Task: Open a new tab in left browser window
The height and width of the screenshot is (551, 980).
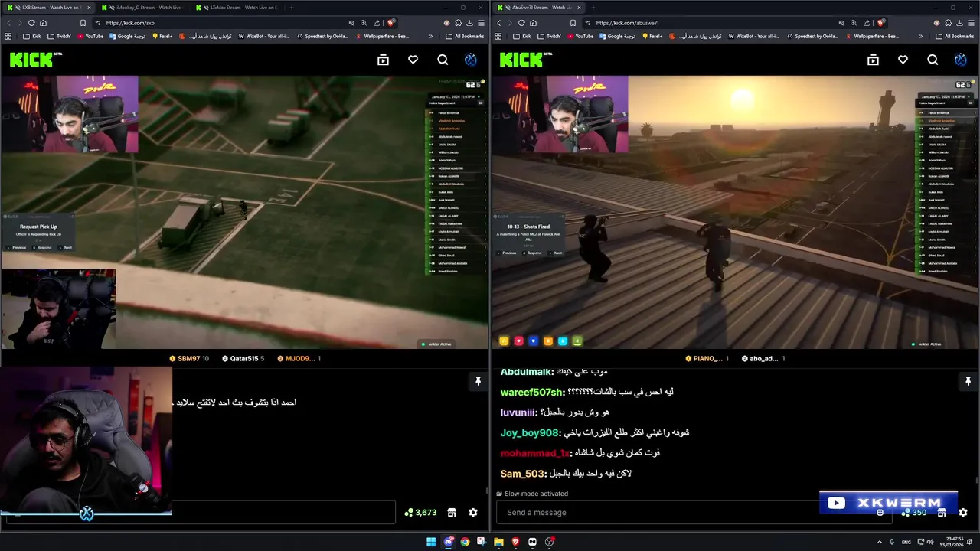Action: coord(292,8)
